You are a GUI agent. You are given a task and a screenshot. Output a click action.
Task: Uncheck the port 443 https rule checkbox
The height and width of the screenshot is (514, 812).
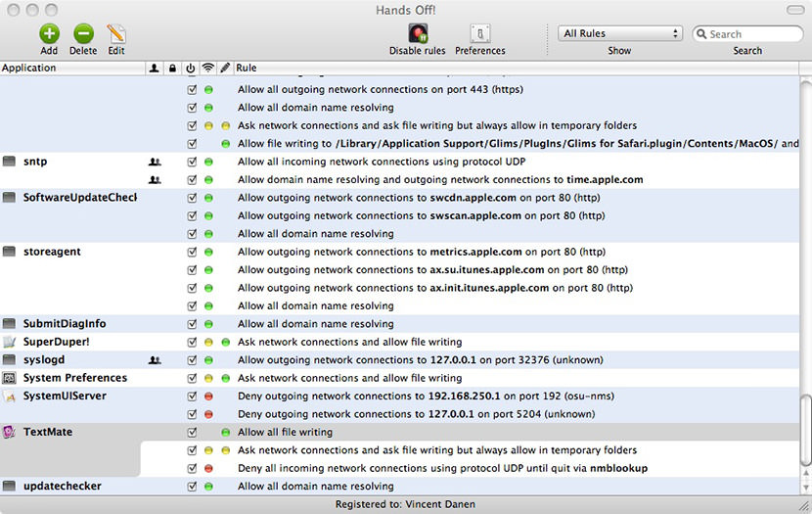pos(192,90)
